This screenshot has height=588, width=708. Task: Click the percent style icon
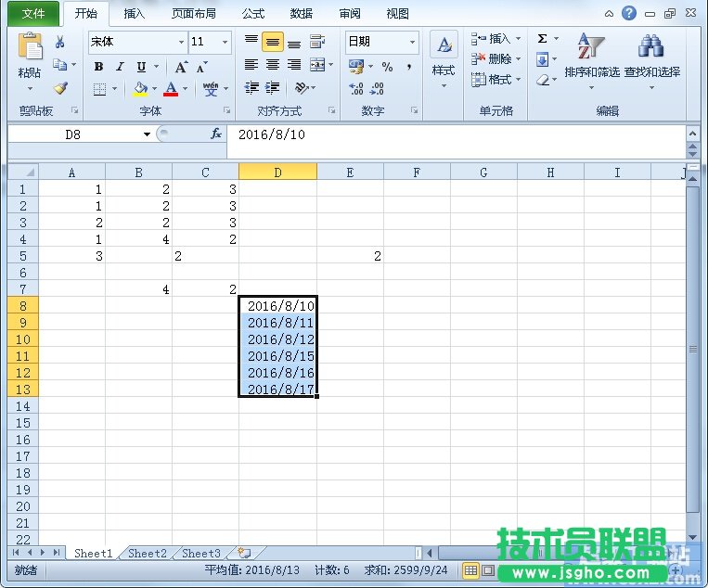[x=387, y=67]
